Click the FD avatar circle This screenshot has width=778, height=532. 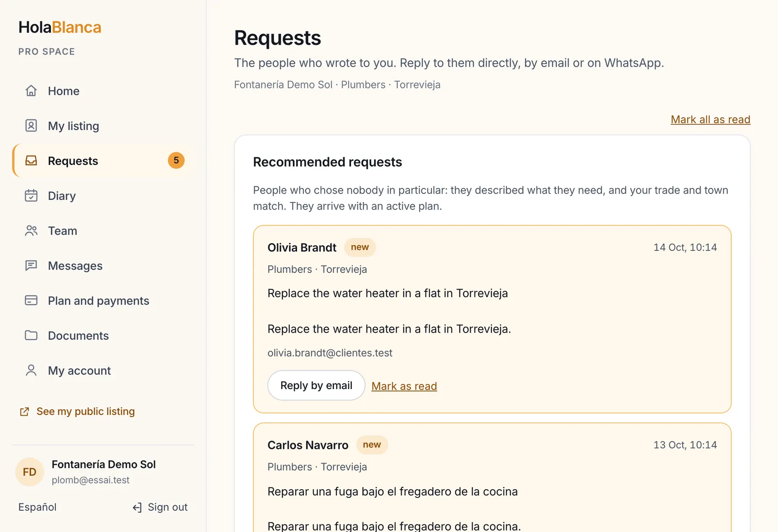click(x=30, y=472)
